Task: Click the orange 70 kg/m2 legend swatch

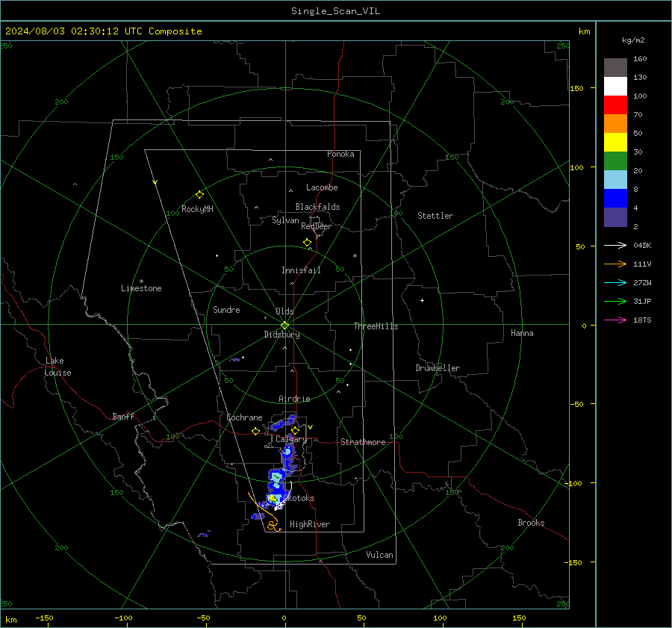Action: click(615, 124)
